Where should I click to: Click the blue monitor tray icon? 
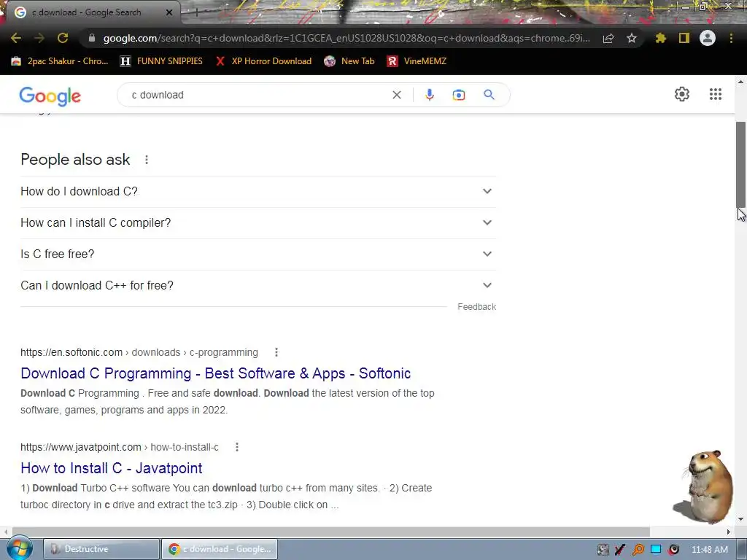tap(656, 550)
